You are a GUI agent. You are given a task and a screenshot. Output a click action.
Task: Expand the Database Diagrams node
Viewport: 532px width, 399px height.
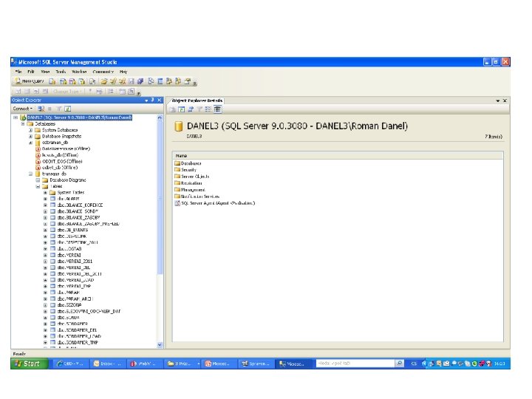(38, 180)
